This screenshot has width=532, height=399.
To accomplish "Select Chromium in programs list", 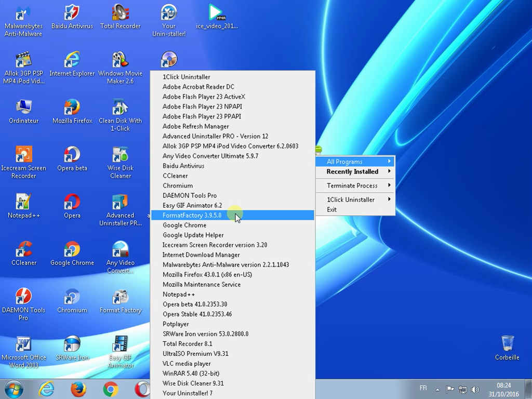I will coord(233,185).
